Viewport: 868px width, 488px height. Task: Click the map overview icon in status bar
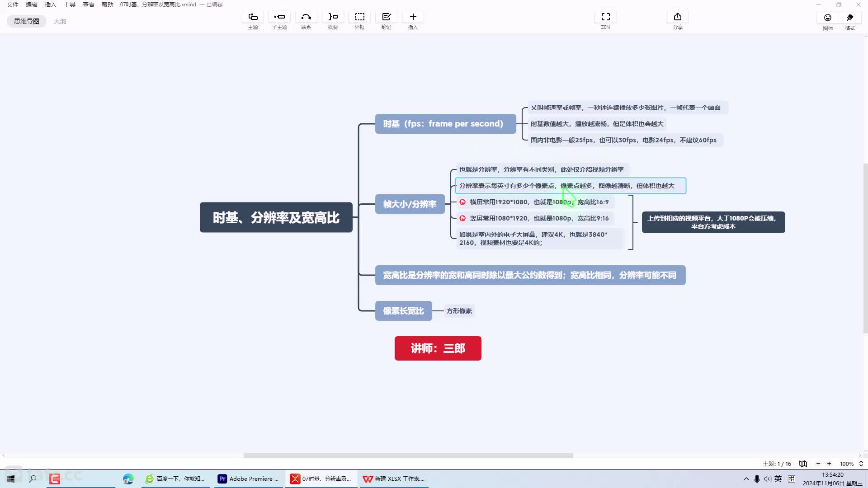point(803,464)
